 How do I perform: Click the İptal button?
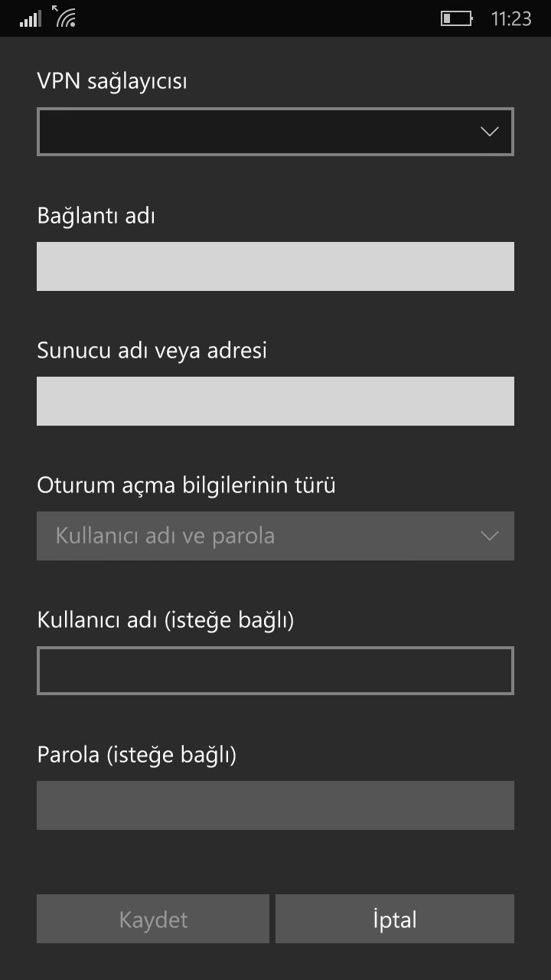coord(395,919)
